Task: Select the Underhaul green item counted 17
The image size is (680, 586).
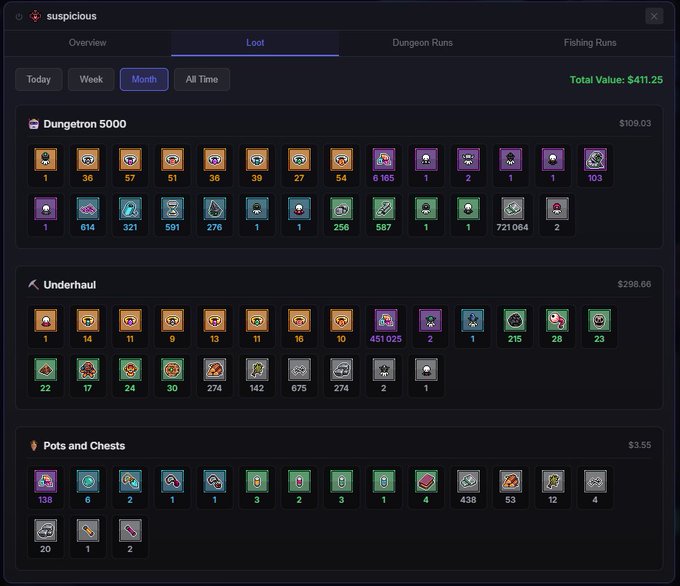Action: (88, 375)
